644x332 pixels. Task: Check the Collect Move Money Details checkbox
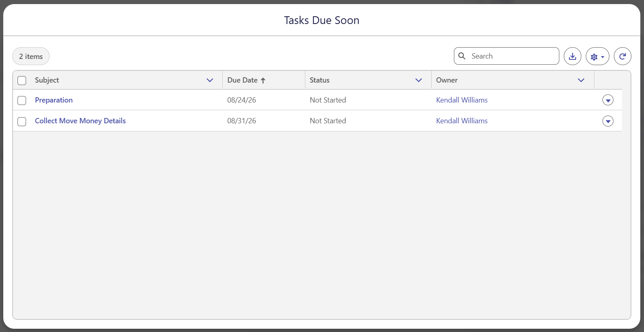pos(22,122)
